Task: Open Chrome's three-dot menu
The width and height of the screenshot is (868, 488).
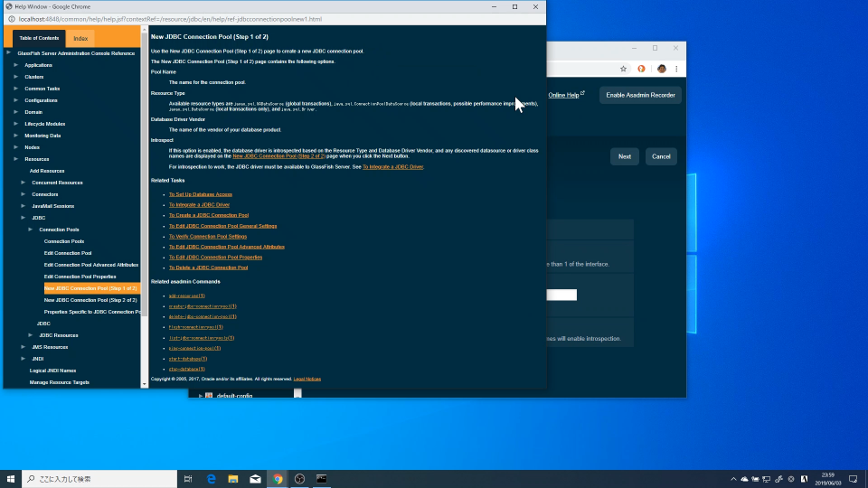Action: 675,69
